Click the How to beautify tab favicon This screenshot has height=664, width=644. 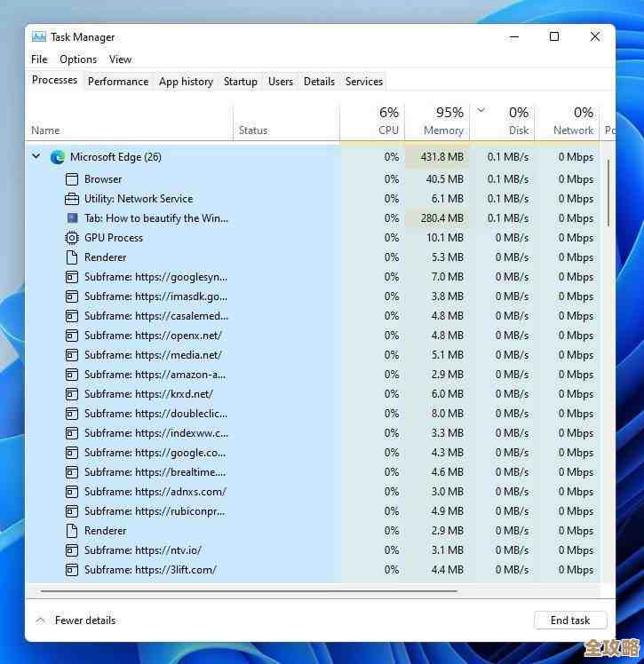tap(73, 217)
